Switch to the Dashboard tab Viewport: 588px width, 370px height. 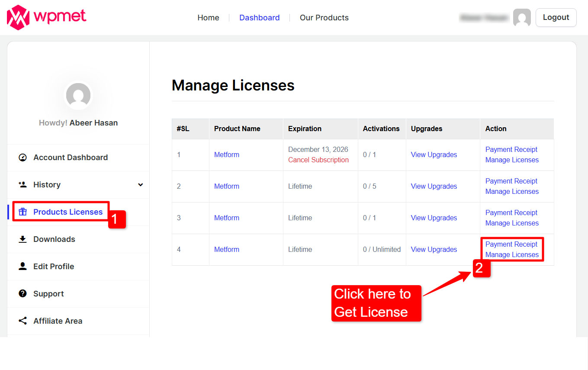[x=259, y=17]
